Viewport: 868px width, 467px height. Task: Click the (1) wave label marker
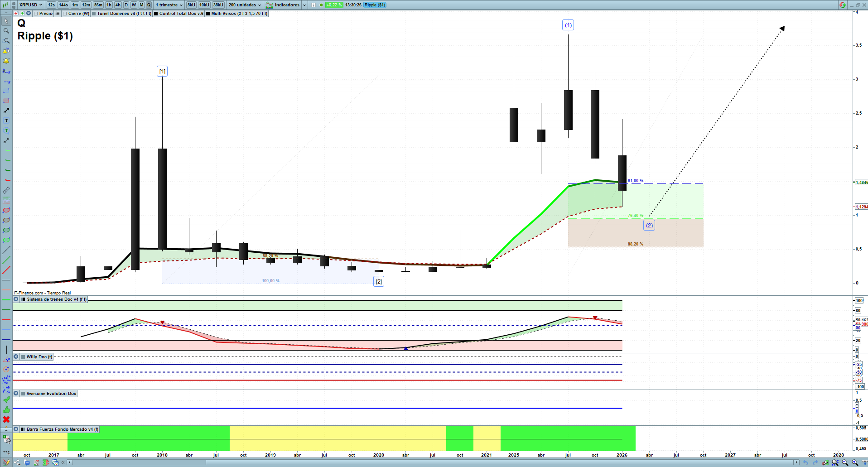568,25
